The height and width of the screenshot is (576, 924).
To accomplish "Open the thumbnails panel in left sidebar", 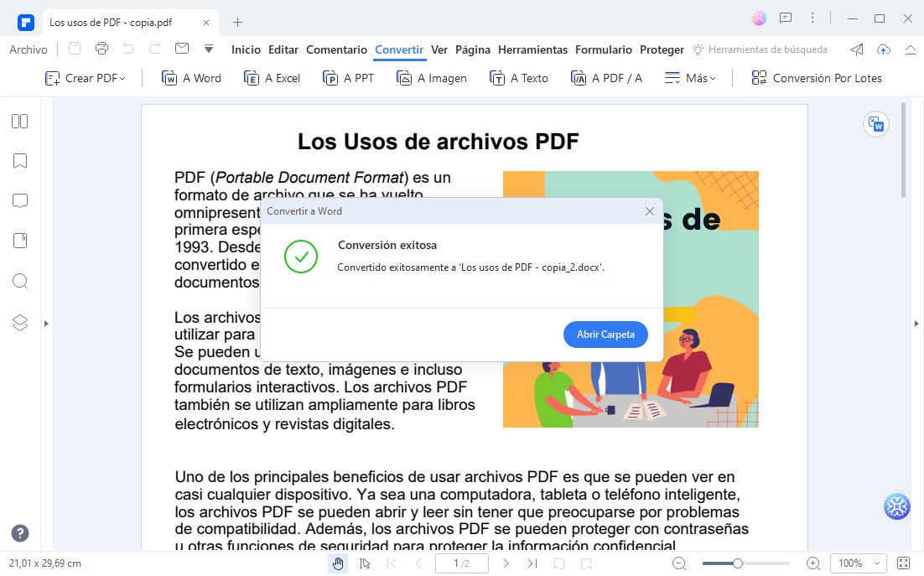I will click(x=20, y=122).
